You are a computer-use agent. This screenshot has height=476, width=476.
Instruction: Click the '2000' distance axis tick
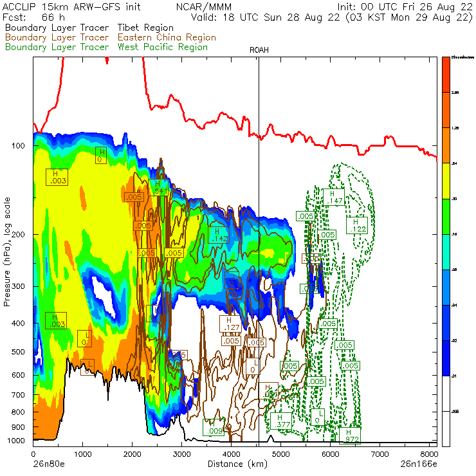[x=132, y=454]
